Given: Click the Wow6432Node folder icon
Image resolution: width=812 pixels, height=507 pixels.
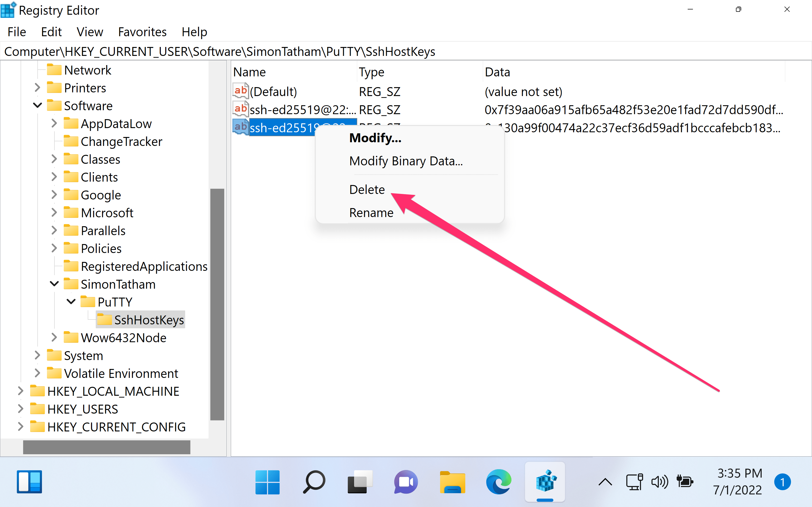Looking at the screenshot, I should click(71, 337).
